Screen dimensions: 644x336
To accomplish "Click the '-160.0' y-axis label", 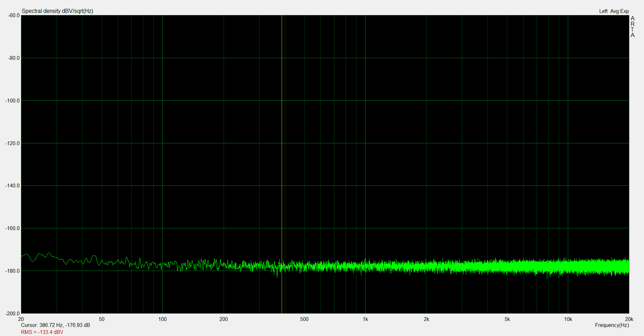I will pyautogui.click(x=13, y=228).
